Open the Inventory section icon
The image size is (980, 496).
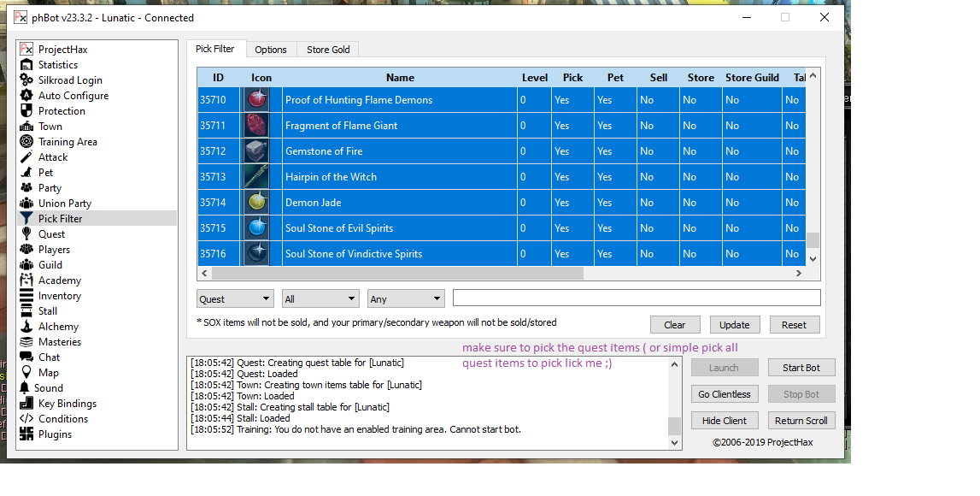point(26,296)
